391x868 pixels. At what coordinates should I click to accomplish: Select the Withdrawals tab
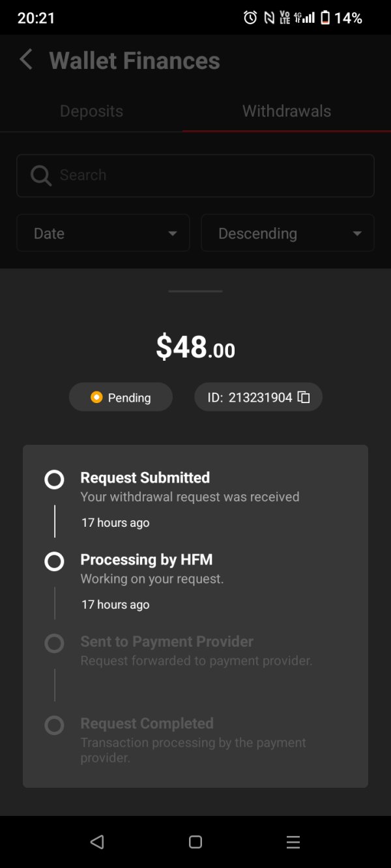coord(287,111)
